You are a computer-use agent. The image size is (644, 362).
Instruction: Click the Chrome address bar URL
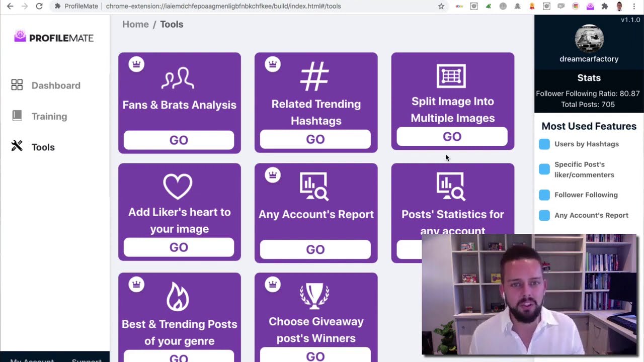pyautogui.click(x=223, y=6)
